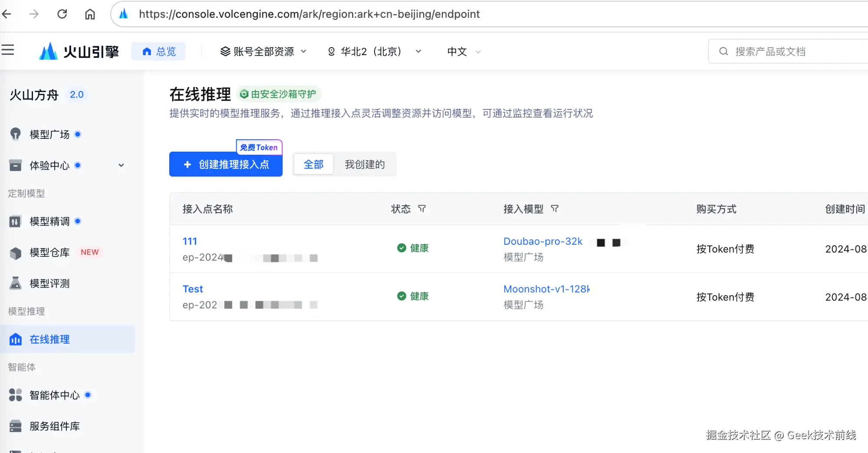Screen dimensions: 868x453
Task: Select 在线推理 in the sidebar
Action: (x=68, y=339)
